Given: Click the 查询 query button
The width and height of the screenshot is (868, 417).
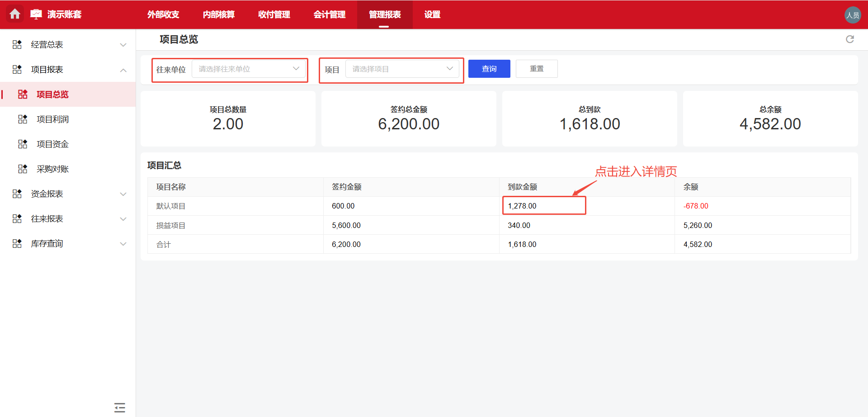Looking at the screenshot, I should pyautogui.click(x=489, y=68).
